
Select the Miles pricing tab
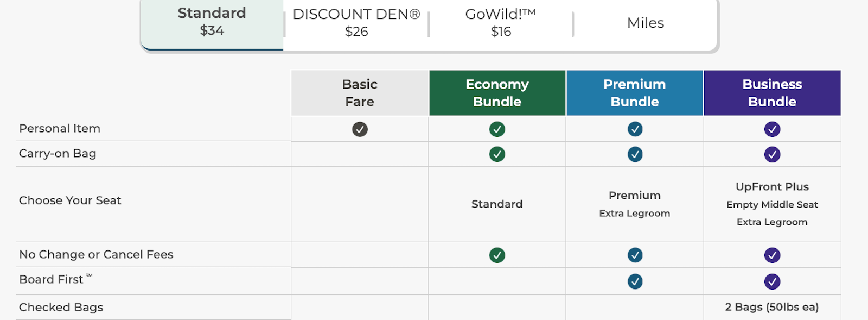(644, 22)
